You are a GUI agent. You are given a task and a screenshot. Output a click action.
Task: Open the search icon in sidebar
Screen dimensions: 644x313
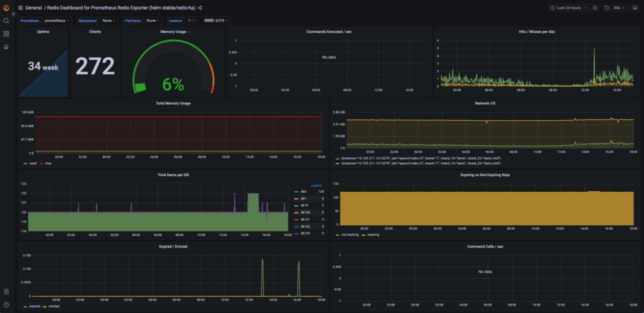pos(6,21)
